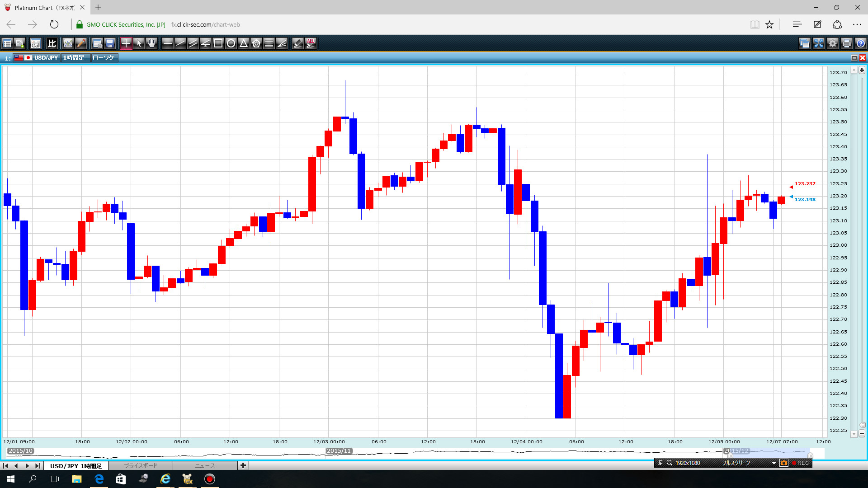868x488 pixels.
Task: Toggle the arrow pointer selection mode
Action: click(x=139, y=43)
